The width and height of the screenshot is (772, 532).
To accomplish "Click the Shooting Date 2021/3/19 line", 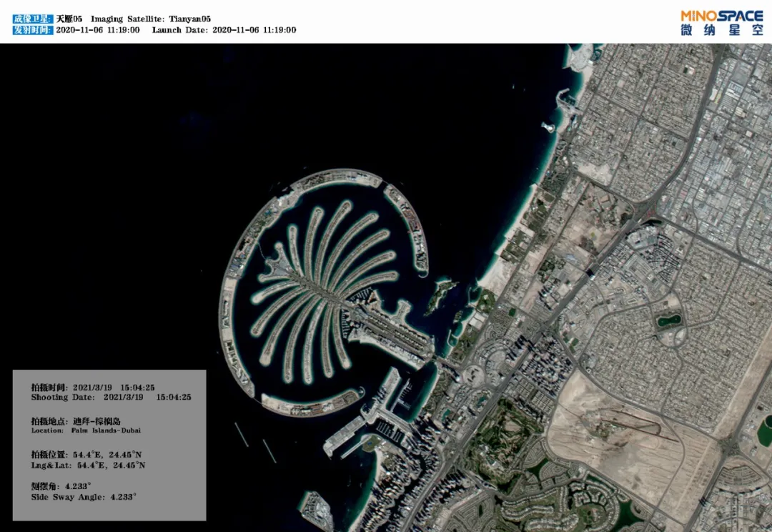I will click(x=111, y=397).
